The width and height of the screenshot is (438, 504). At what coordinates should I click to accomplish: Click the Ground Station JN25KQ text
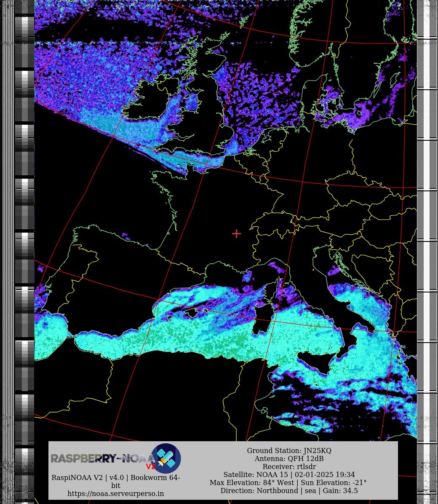[289, 451]
